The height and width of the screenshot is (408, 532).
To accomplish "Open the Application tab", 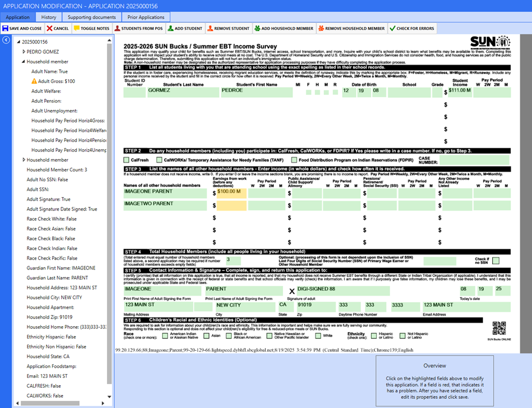I will tap(17, 17).
